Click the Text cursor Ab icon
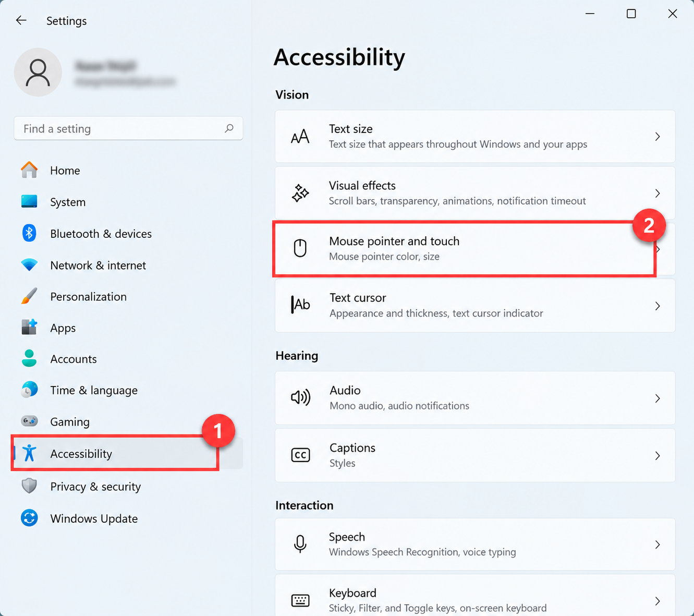 300,305
